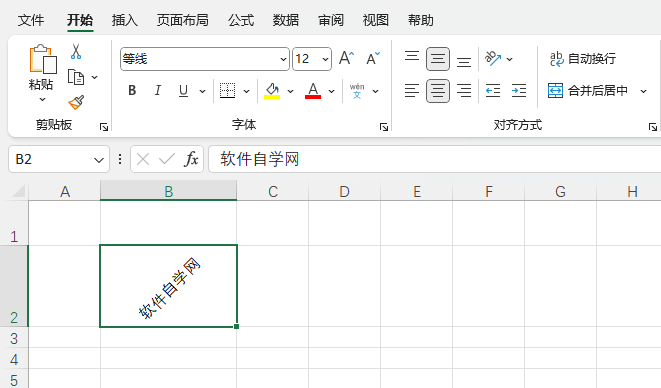The image size is (661, 388).
Task: Open the text orientation icon
Action: tap(493, 59)
